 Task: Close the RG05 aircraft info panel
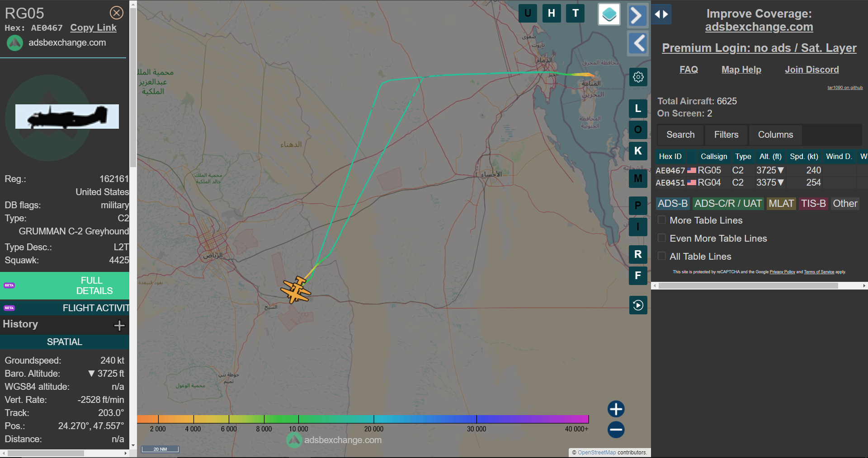(117, 13)
